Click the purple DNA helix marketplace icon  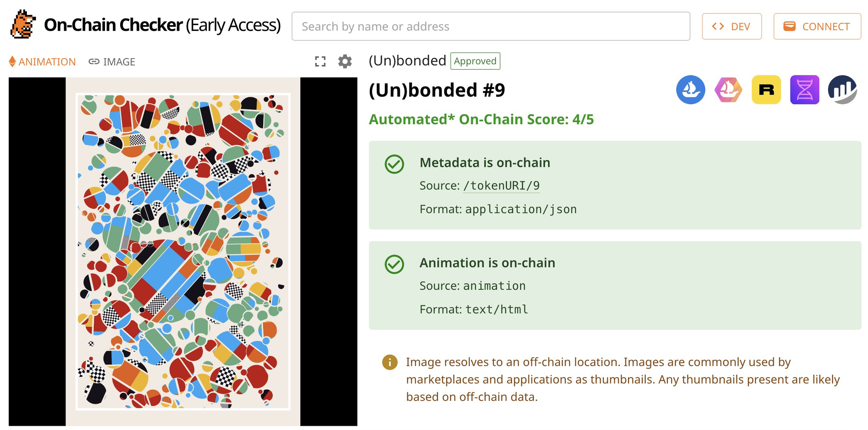point(804,90)
